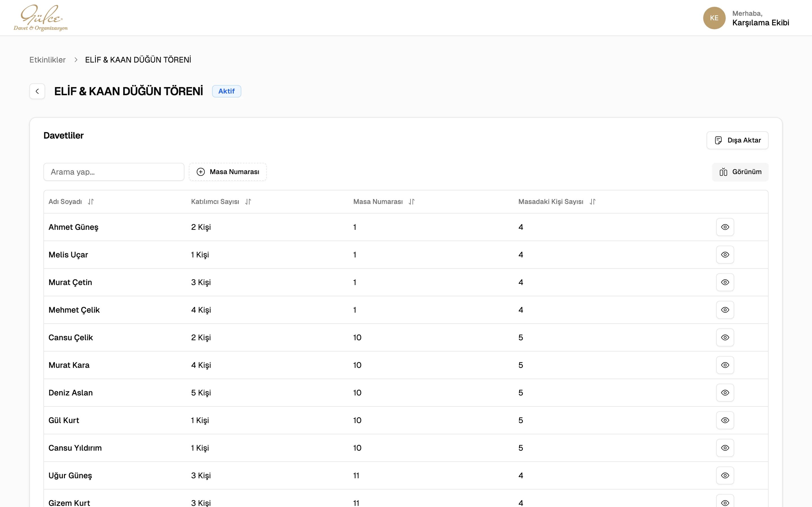Focus the Arama yap search field
The image size is (812, 507).
click(114, 172)
